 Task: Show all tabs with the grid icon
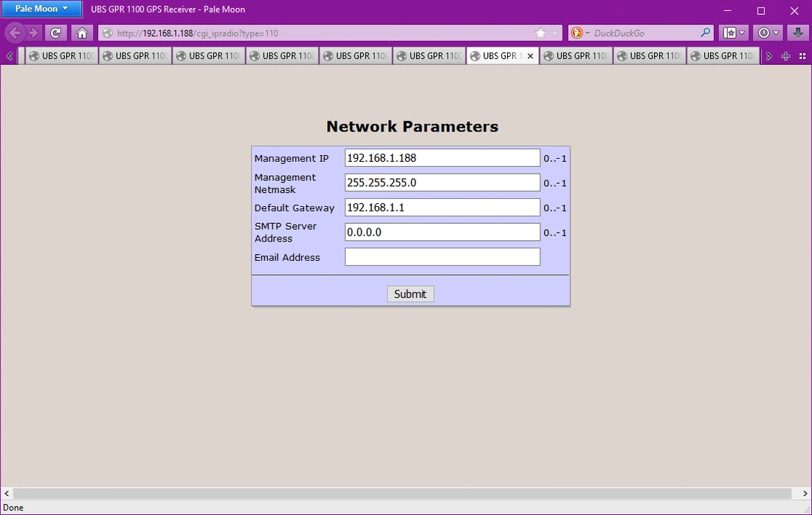point(802,56)
